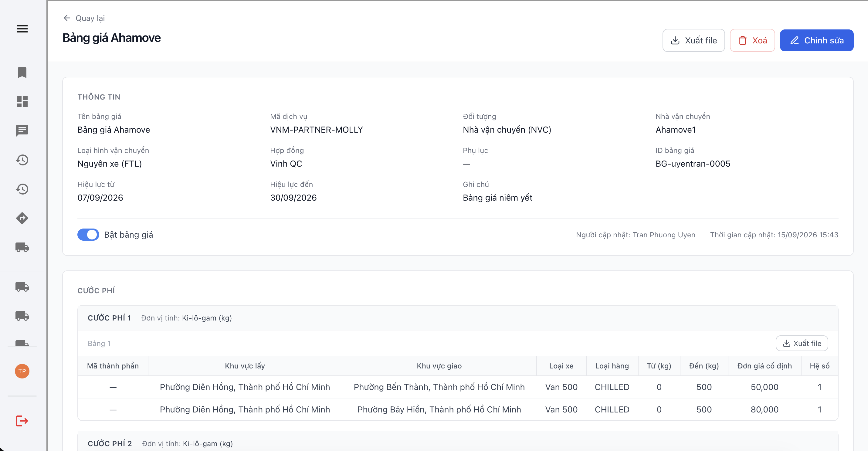Click the VNM-PARTNER-MOLLY service code value
868x451 pixels.
pos(317,130)
